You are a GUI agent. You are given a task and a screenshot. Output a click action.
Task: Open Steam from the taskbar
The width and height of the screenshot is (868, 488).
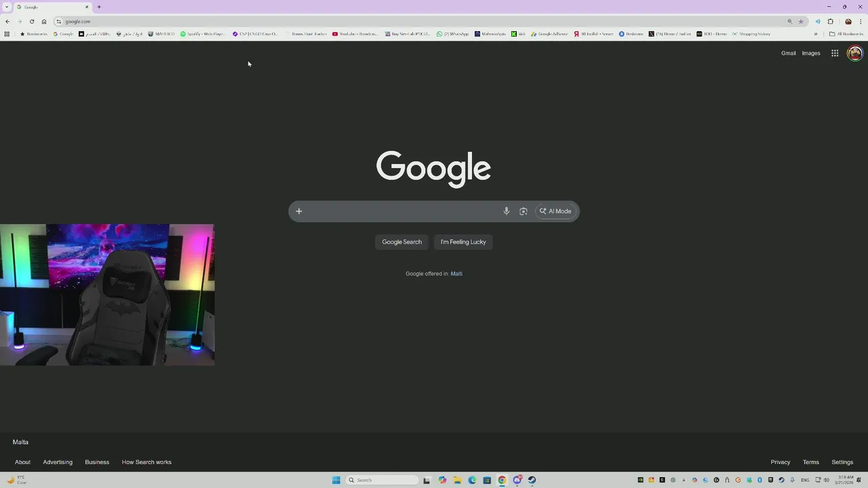[x=532, y=480]
